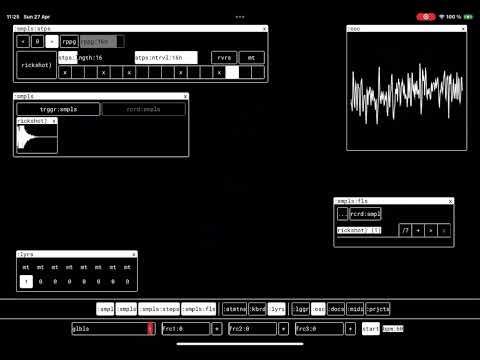Click the previous arrow in smpls:stps panel
The height and width of the screenshot is (360, 480).
(x=23, y=42)
